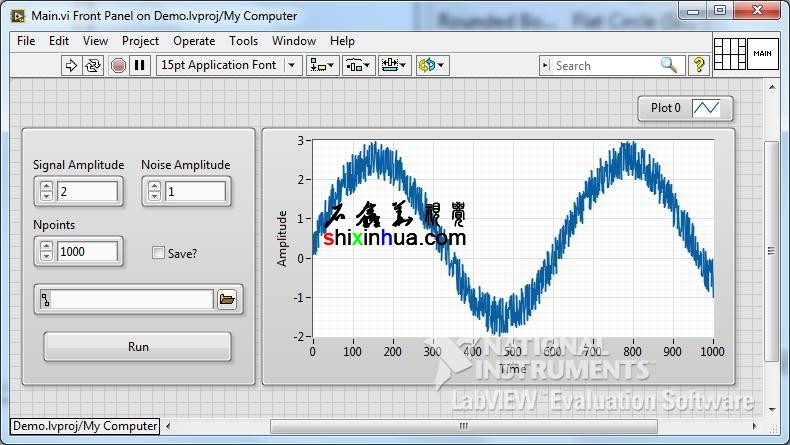This screenshot has width=790, height=445.
Task: Click the Run arrow toolbar icon
Action: [x=71, y=65]
